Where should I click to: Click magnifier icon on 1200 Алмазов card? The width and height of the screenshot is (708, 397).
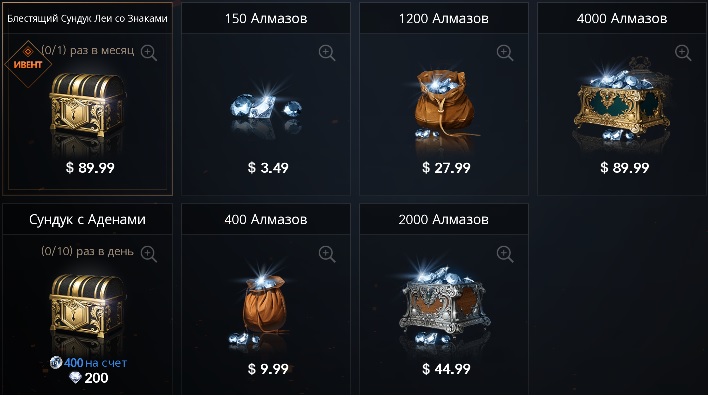click(x=505, y=53)
